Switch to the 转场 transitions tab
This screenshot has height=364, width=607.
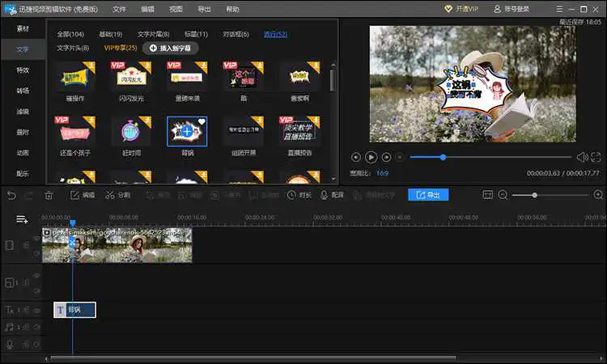23,91
